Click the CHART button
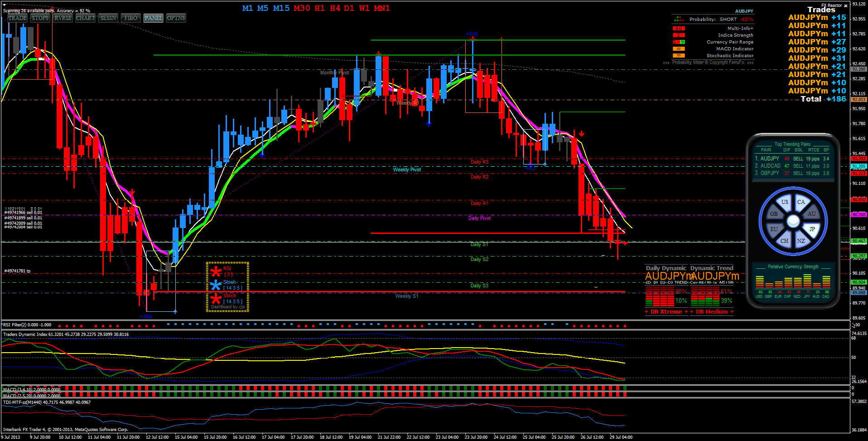The image size is (868, 441). tap(86, 18)
